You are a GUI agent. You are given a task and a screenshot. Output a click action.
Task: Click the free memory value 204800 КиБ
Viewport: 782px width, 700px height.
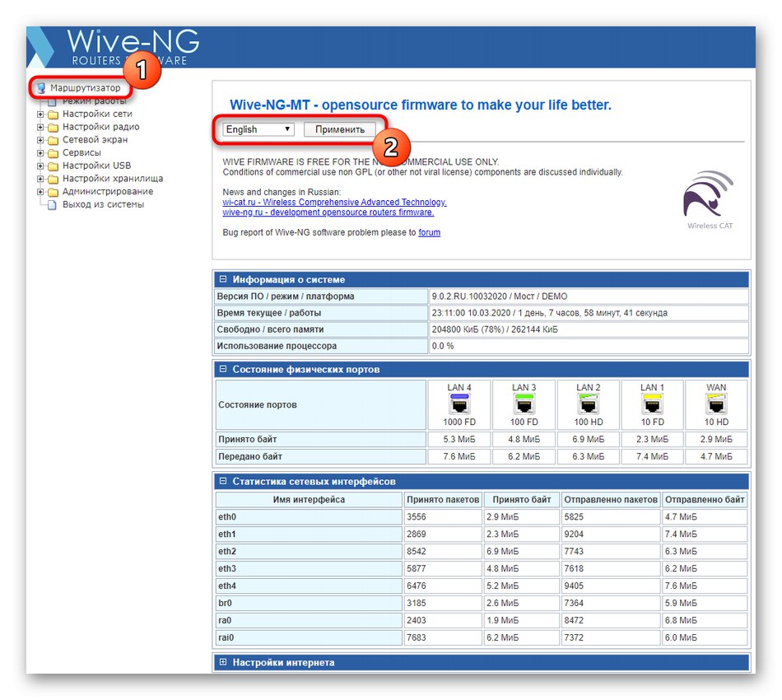coord(455,329)
